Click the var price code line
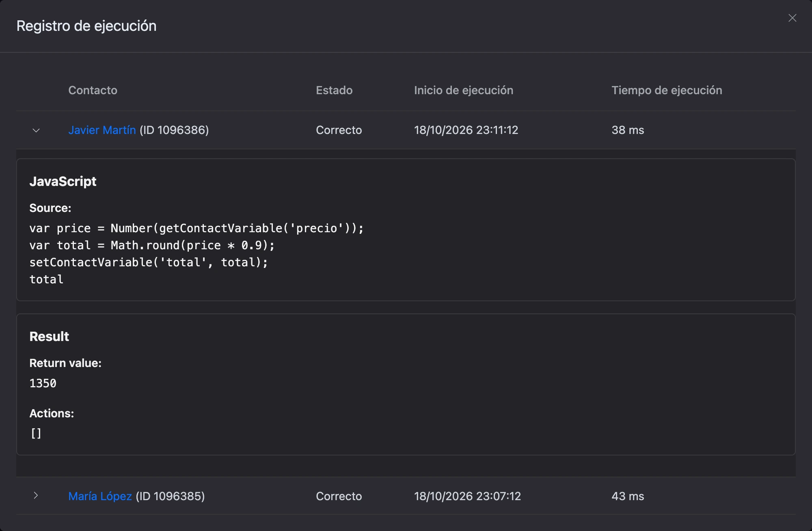Screen dimensions: 812x531 pyautogui.click(x=197, y=228)
